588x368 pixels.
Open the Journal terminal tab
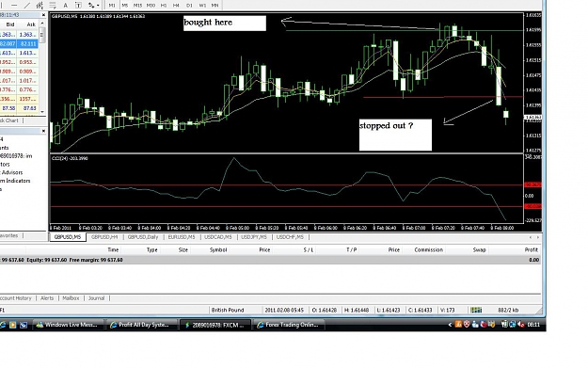[x=96, y=298]
